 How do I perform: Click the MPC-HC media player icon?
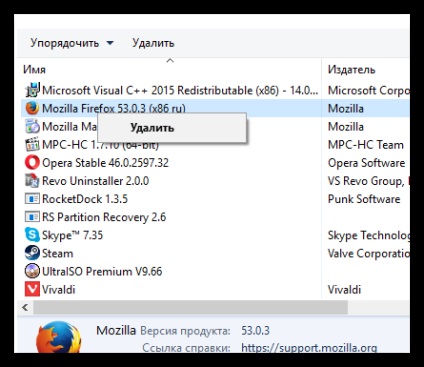click(32, 145)
